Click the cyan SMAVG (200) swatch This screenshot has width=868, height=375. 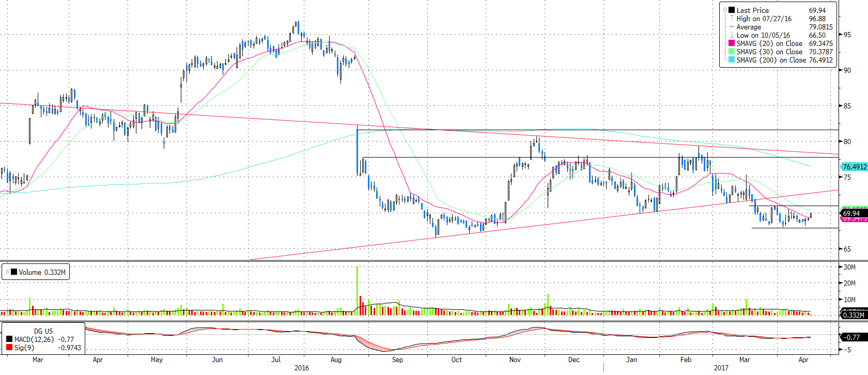(732, 60)
